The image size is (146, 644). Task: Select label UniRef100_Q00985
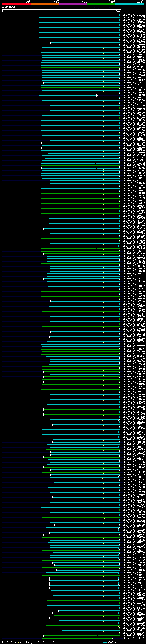coord(134,268)
